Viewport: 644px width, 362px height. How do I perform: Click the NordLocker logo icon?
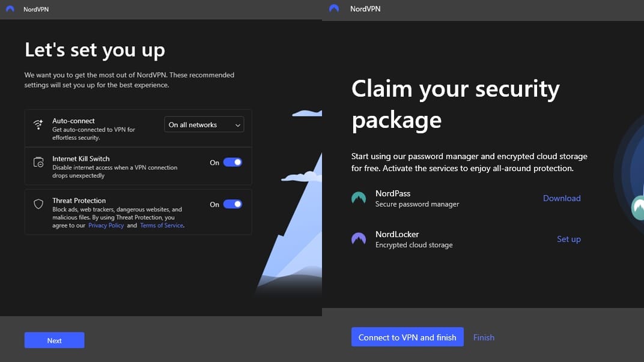coord(359,238)
